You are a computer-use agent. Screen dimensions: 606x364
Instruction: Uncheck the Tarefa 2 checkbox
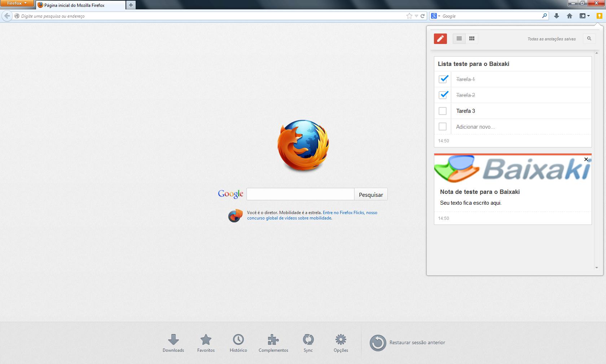[443, 95]
